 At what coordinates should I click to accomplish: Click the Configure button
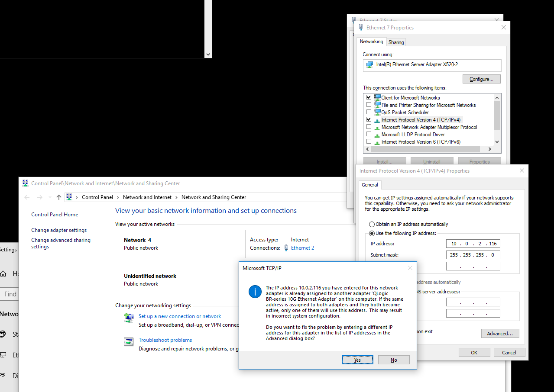tap(482, 79)
